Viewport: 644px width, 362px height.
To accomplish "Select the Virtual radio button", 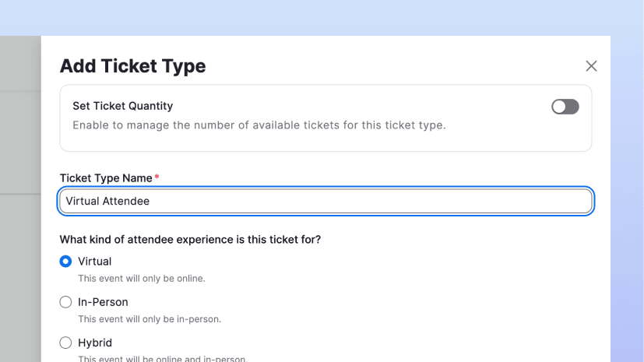I will click(x=65, y=262).
